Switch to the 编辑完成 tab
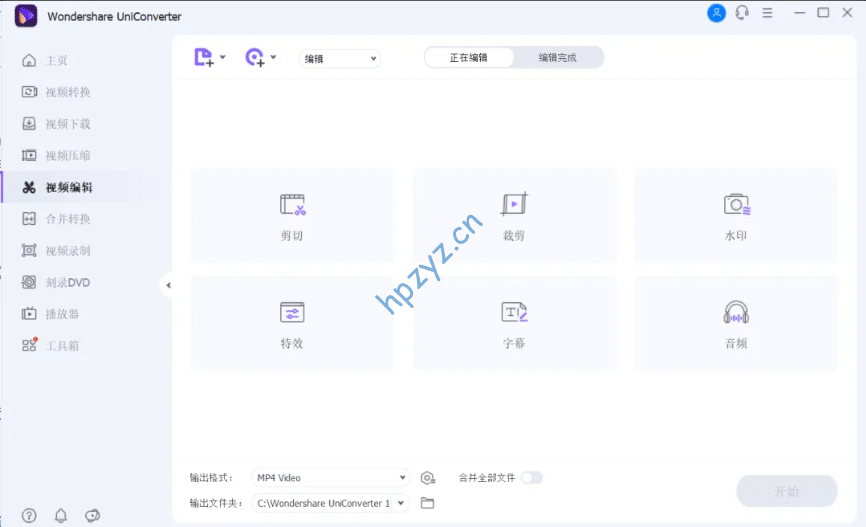Screen dimensions: 866x527 coord(557,58)
